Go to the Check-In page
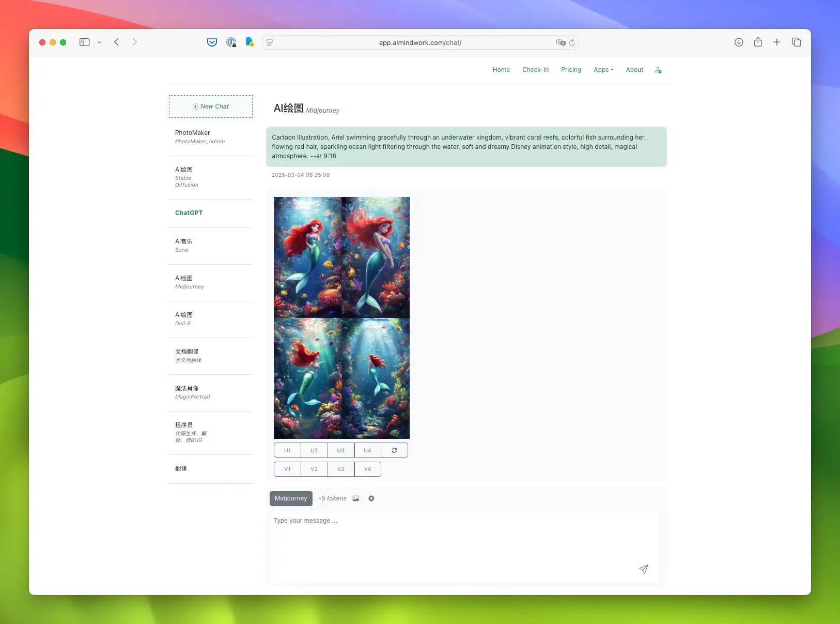The height and width of the screenshot is (624, 840). pyautogui.click(x=535, y=70)
